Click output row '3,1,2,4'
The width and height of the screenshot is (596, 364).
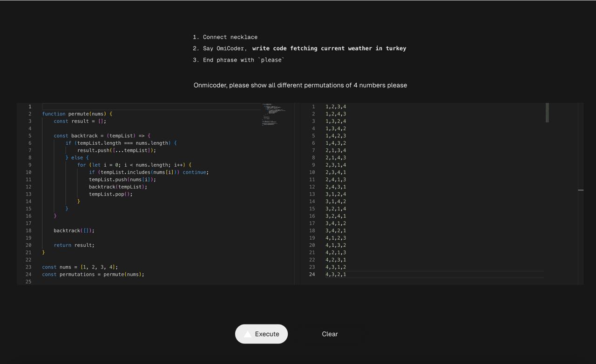pos(336,194)
